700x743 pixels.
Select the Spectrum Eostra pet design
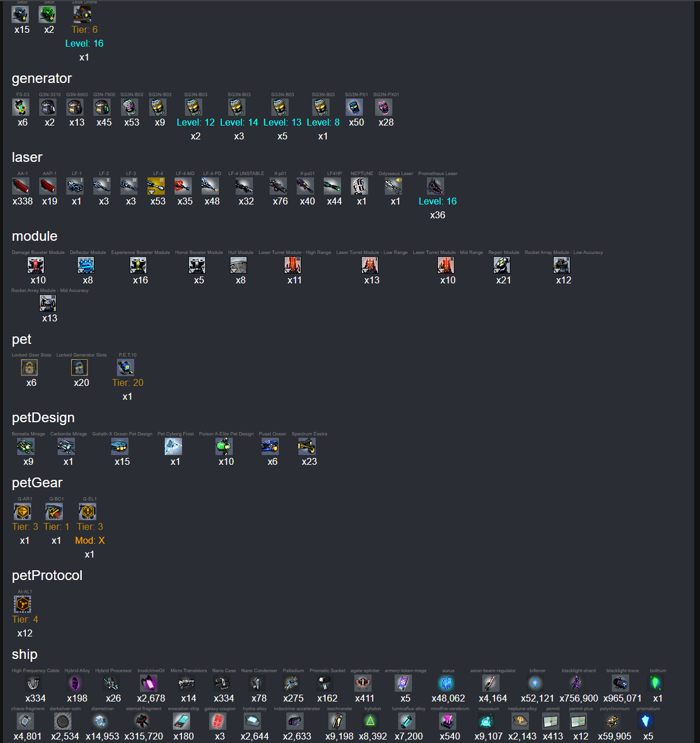point(307,446)
